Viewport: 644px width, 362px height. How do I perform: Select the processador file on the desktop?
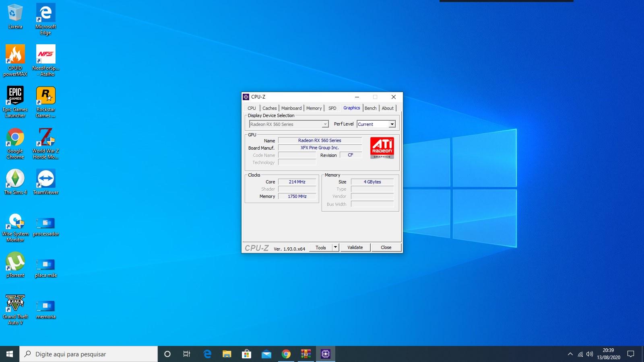click(45, 226)
